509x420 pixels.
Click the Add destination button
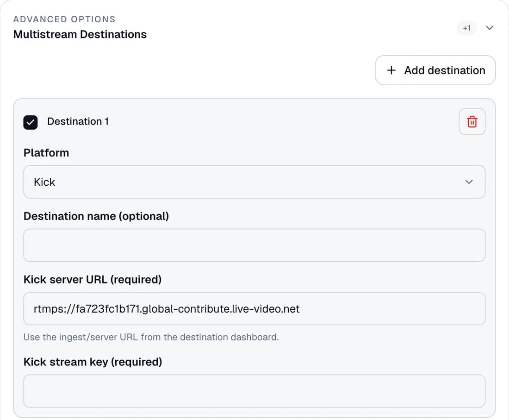pos(435,70)
